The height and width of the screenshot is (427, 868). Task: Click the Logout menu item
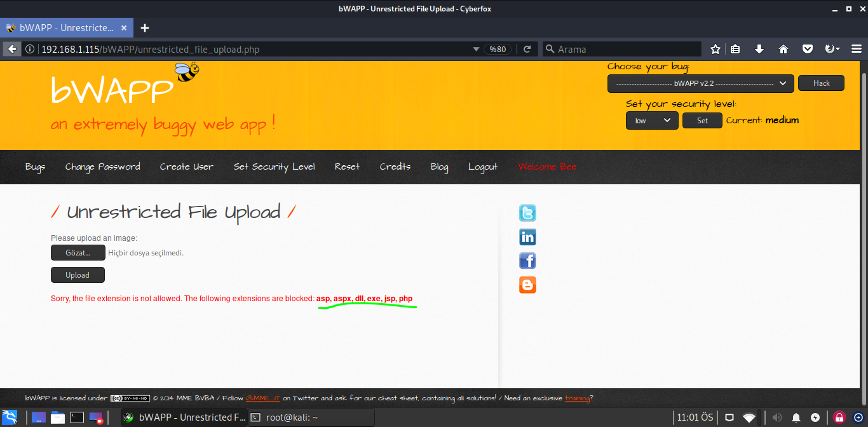coord(483,166)
